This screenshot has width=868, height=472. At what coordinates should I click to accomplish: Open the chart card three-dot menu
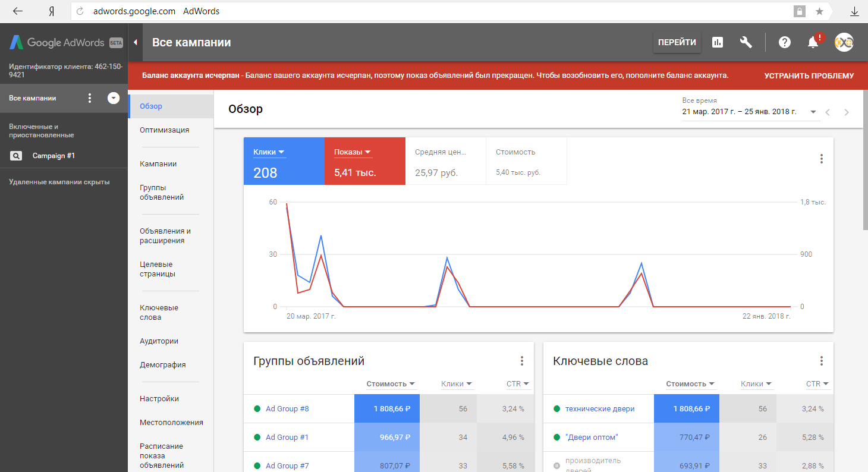coord(822,159)
